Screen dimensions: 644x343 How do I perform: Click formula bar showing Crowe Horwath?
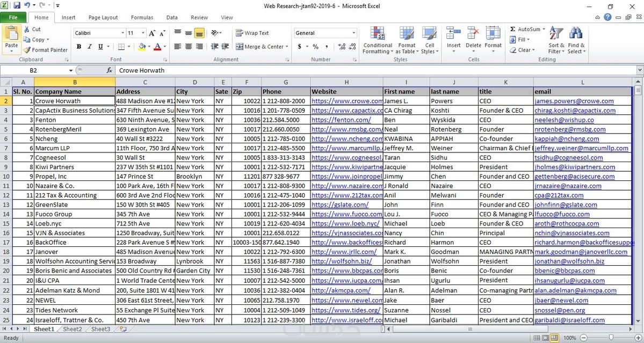coord(374,70)
